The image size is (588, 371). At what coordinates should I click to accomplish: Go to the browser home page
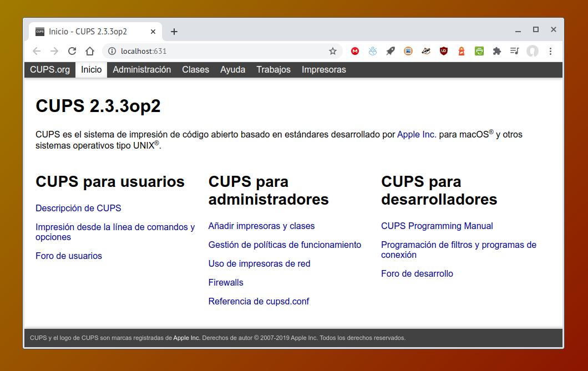click(x=90, y=51)
